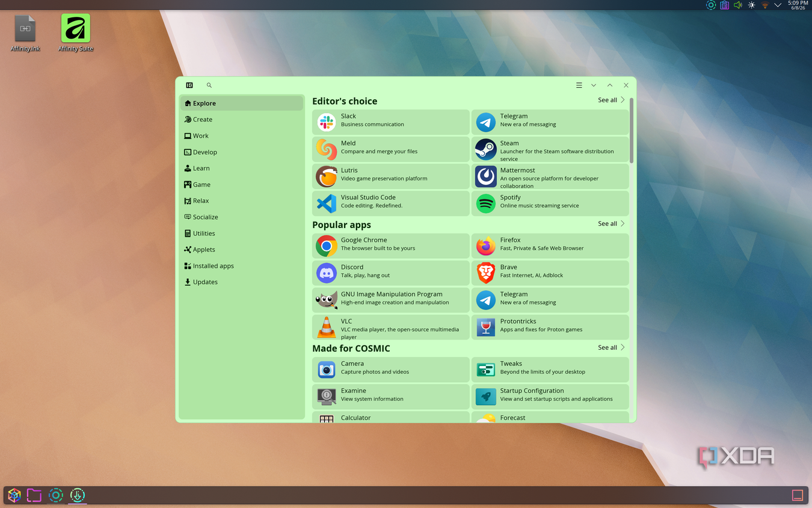Viewport: 812px width, 508px height.
Task: Open the Wi-Fi tray indicator
Action: 764,5
